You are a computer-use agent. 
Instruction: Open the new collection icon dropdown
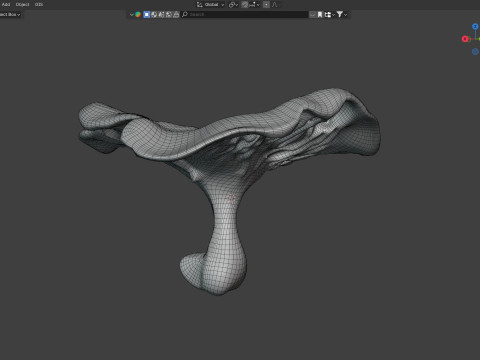click(x=329, y=14)
